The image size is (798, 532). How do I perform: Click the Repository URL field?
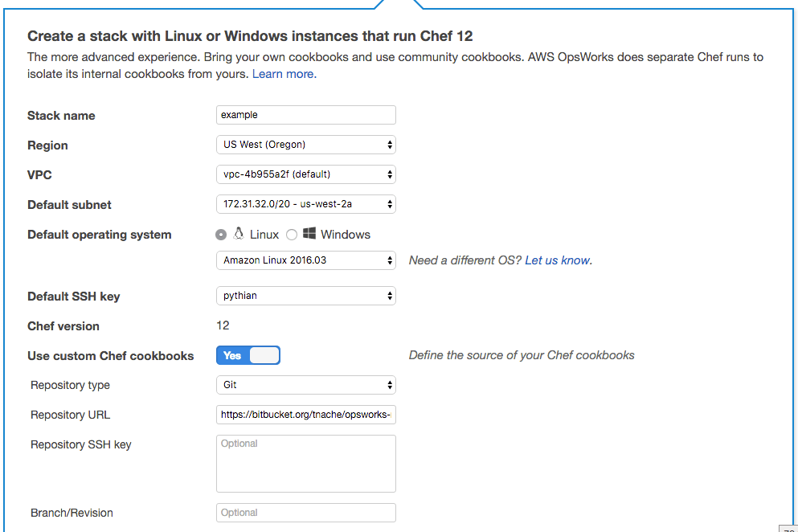click(x=305, y=415)
